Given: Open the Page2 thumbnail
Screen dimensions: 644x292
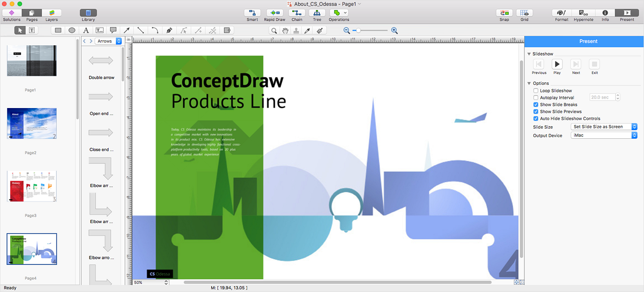Looking at the screenshot, I should tap(32, 124).
